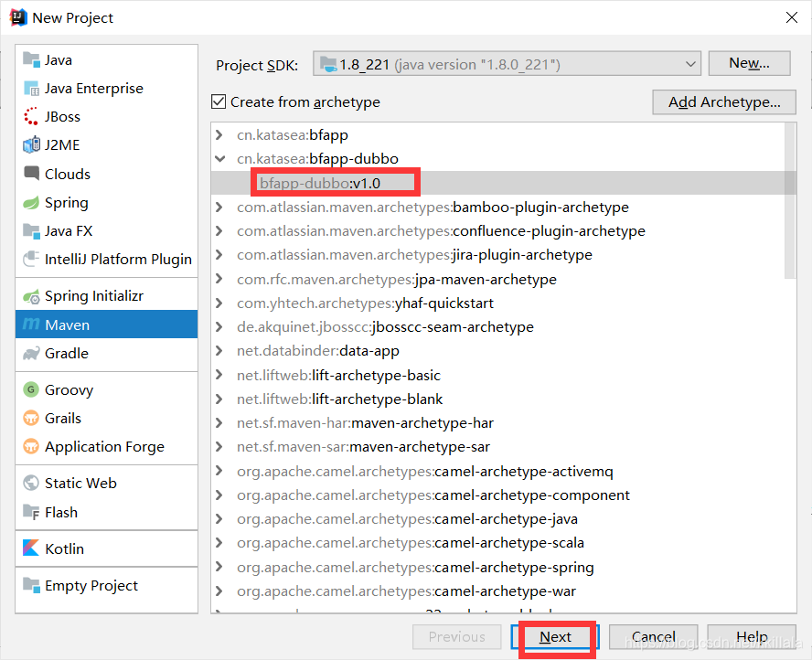Close the New Project dialog
Screen dimensions: 812x660
pyautogui.click(x=791, y=17)
